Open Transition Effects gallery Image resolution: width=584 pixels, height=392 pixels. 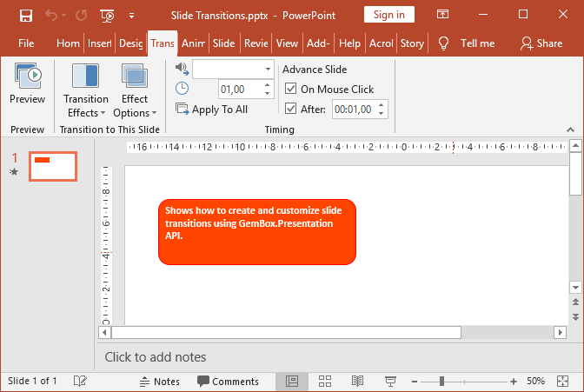[x=86, y=90]
